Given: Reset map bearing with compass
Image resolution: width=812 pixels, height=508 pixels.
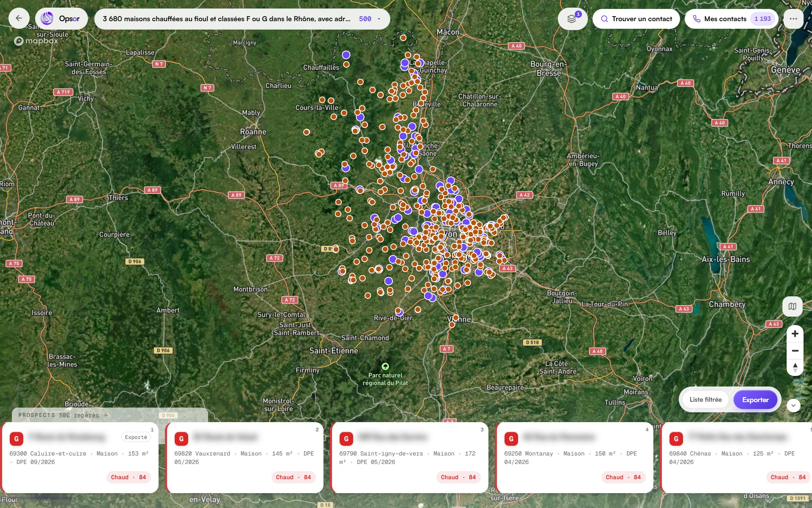Looking at the screenshot, I should 795,367.
